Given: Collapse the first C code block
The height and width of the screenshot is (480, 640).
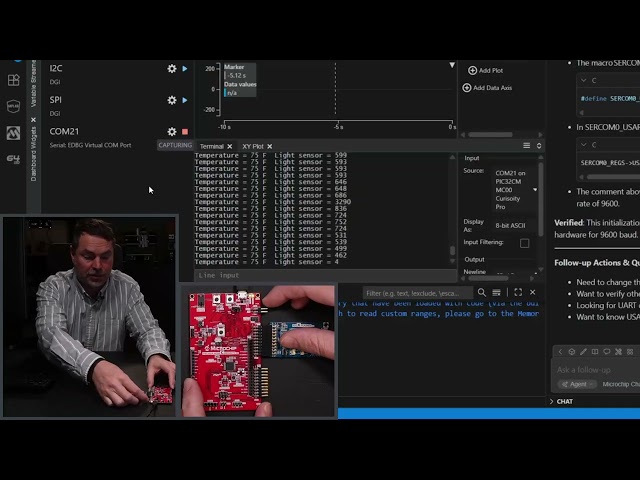Looking at the screenshot, I should (x=584, y=80).
